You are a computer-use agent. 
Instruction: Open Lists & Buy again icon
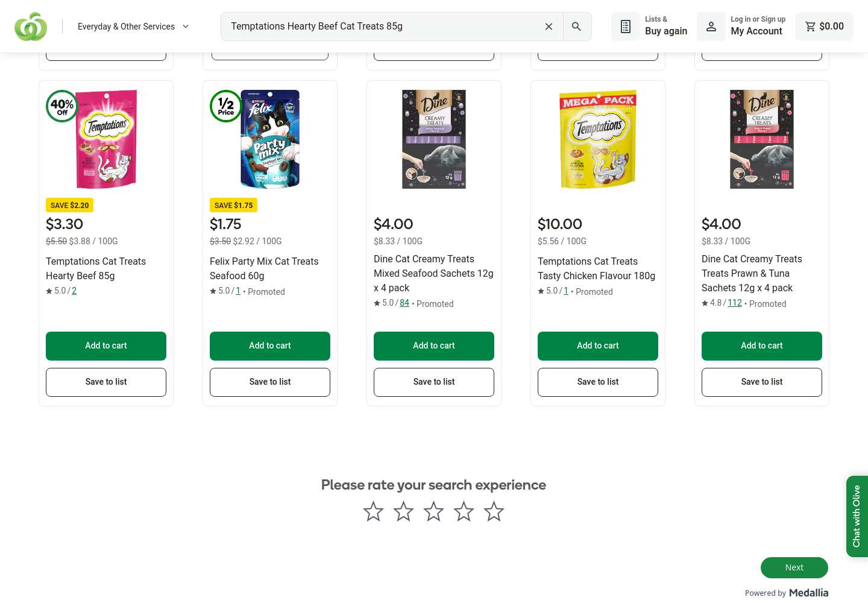[626, 27]
